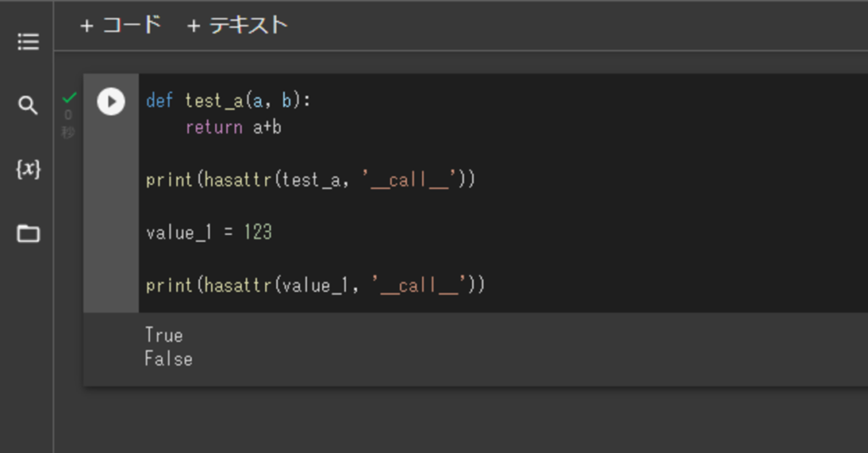Screen dimensions: 868x453
Task: Click the green execution success checkmark
Action: tap(70, 98)
